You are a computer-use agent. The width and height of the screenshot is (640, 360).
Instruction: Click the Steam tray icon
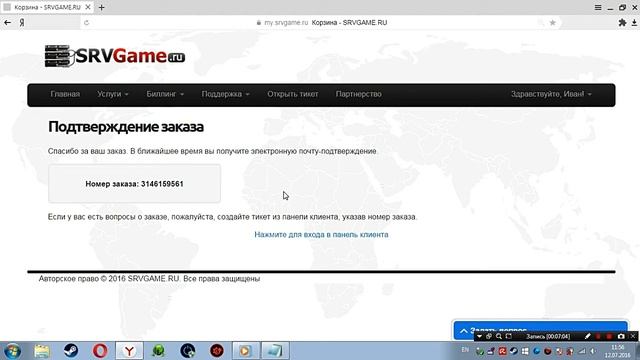click(514, 351)
